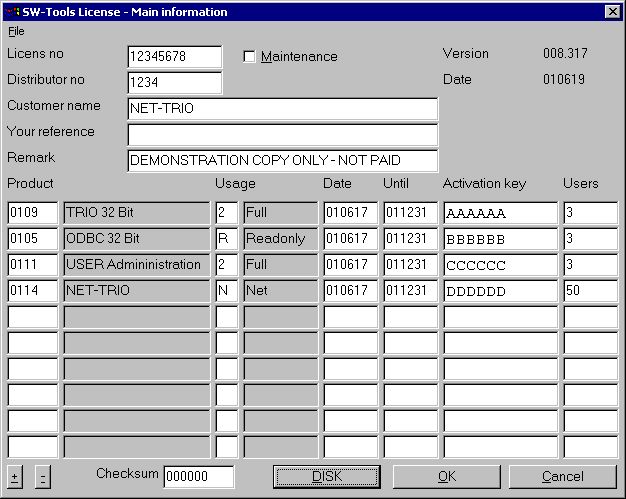Click the Distributor no field
The image size is (626, 499).
175,83
